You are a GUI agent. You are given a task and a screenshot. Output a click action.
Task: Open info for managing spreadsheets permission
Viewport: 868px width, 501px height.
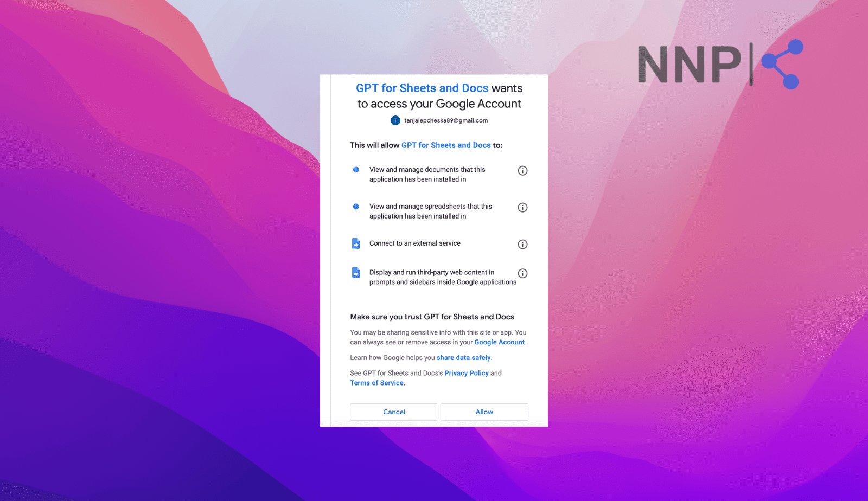click(522, 208)
